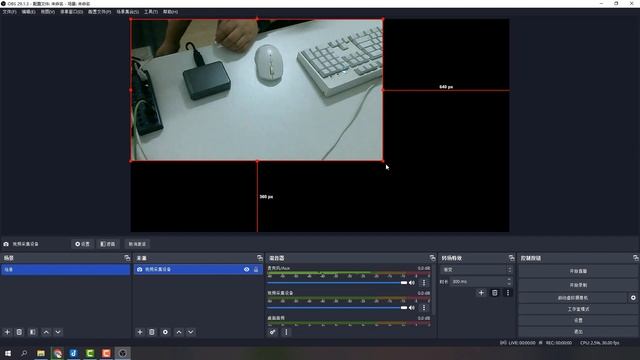Open scene filters icon in Scenes dock
This screenshot has width=640, height=360.
pyautogui.click(x=33, y=332)
